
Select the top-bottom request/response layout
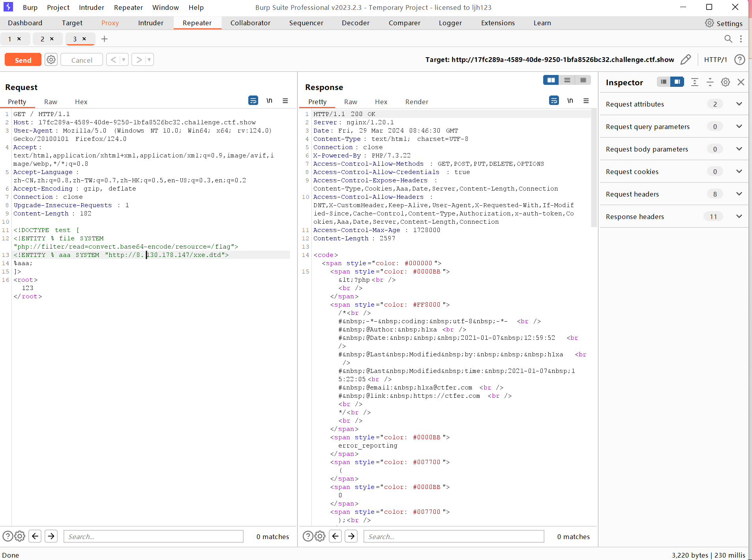point(567,80)
